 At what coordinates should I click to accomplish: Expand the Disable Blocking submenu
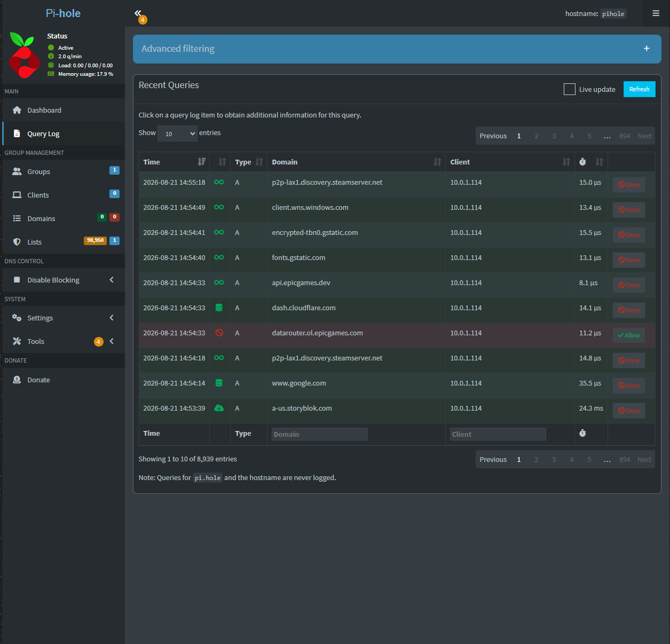(112, 280)
